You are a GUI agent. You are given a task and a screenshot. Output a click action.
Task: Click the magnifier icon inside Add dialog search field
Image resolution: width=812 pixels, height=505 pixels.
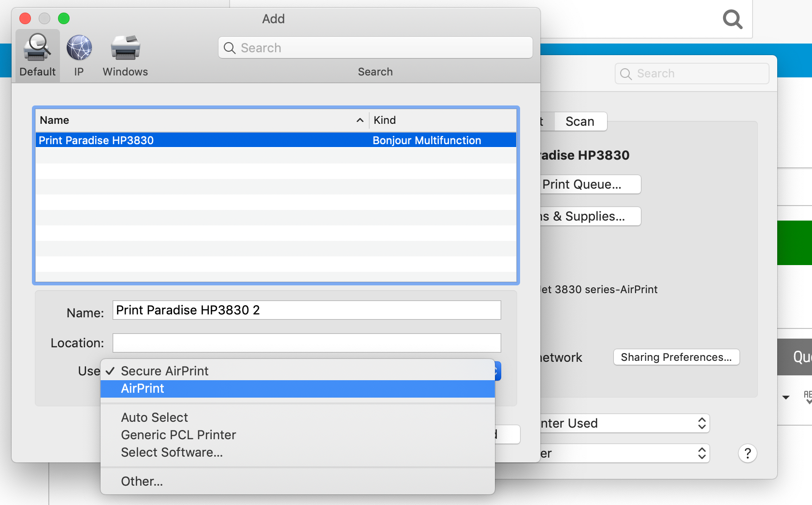(x=230, y=47)
